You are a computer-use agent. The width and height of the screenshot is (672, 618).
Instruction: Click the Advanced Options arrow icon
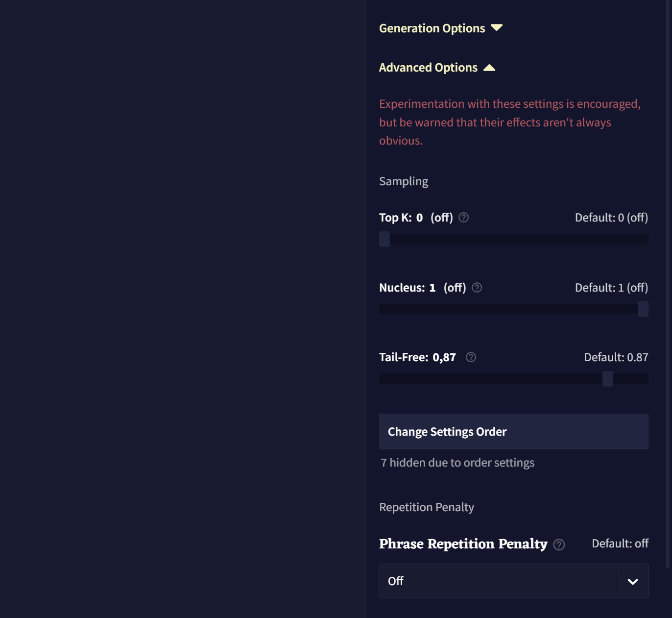(489, 67)
